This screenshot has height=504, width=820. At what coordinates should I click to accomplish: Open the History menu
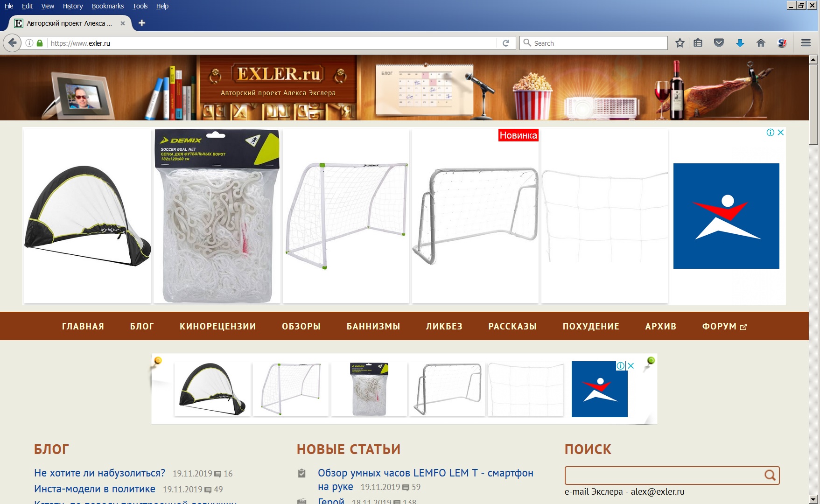pyautogui.click(x=72, y=6)
